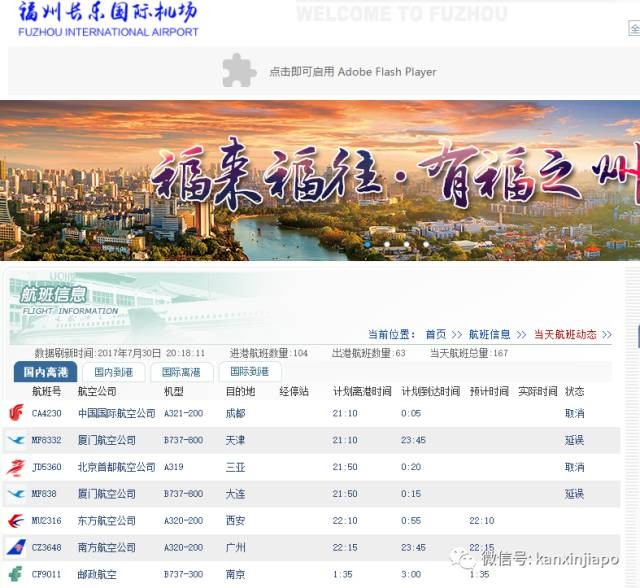Open the 国际离港 tab

[179, 372]
